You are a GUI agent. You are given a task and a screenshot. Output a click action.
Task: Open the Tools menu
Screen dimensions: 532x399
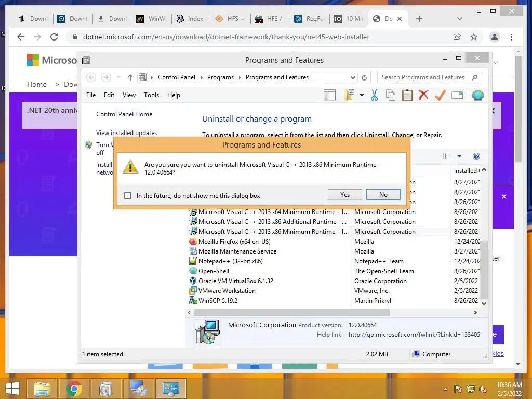151,95
